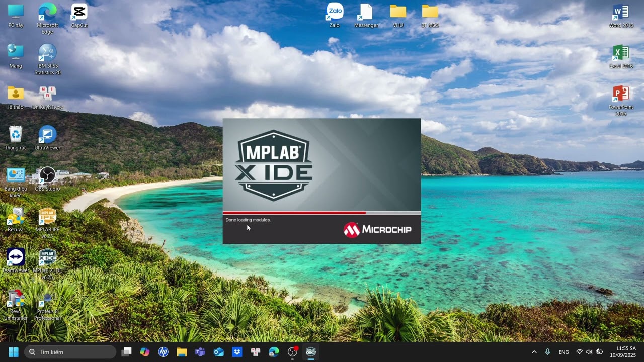Click the Windows Start button
Viewport: 644px width, 362px height.
[14, 352]
